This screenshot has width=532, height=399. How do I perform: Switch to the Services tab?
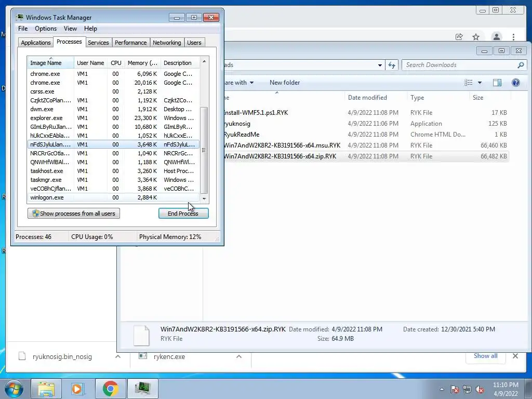98,43
